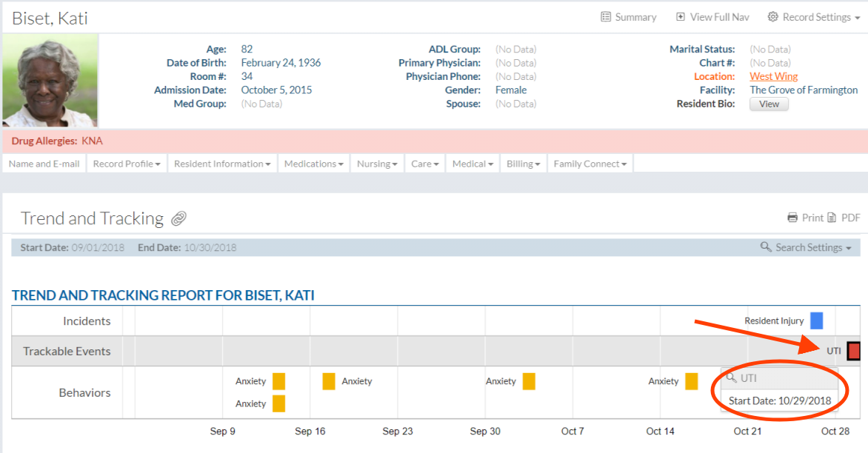This screenshot has width=868, height=453.
Task: Expand the Medications menu
Action: coord(313,164)
